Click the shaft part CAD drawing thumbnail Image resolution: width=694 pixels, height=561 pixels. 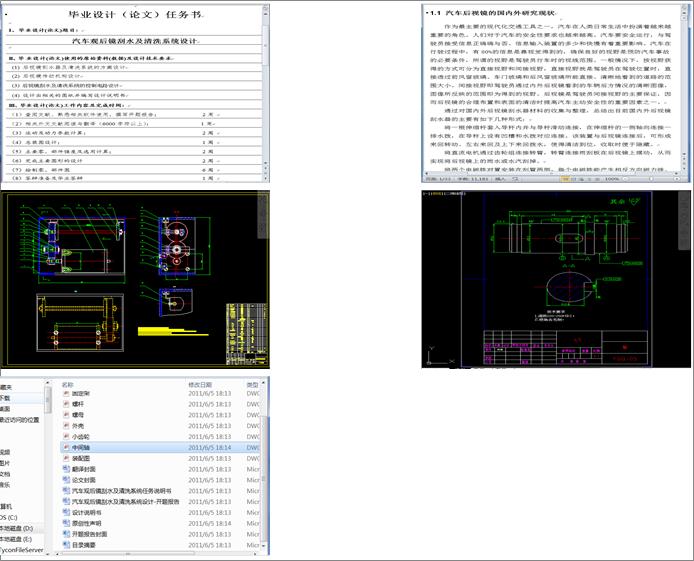(x=556, y=279)
